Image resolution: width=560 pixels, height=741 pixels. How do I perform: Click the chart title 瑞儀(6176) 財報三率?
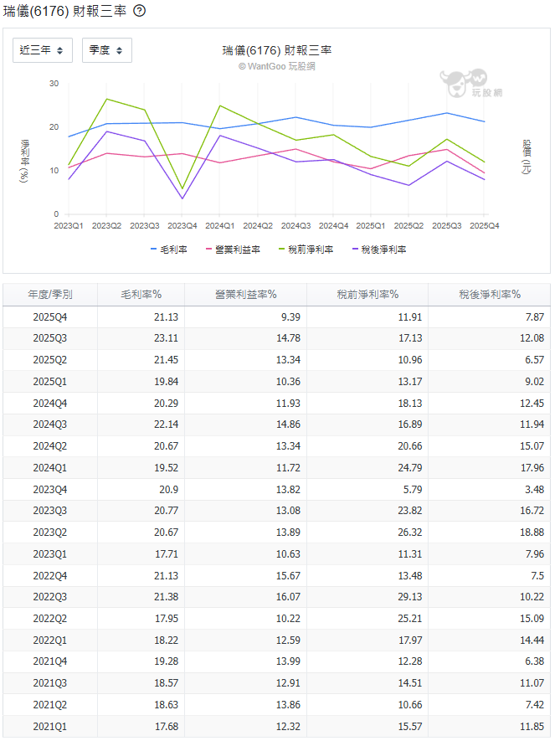(x=277, y=50)
